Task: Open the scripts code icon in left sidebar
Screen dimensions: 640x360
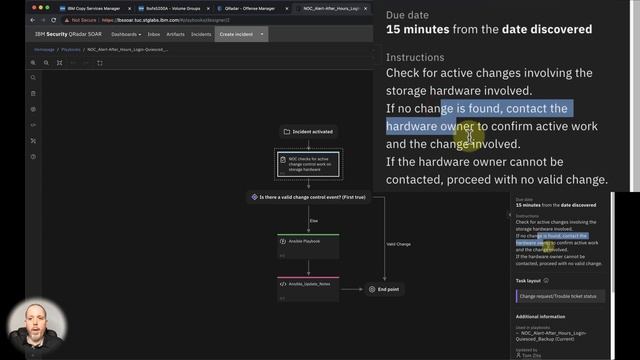Action: (x=33, y=125)
